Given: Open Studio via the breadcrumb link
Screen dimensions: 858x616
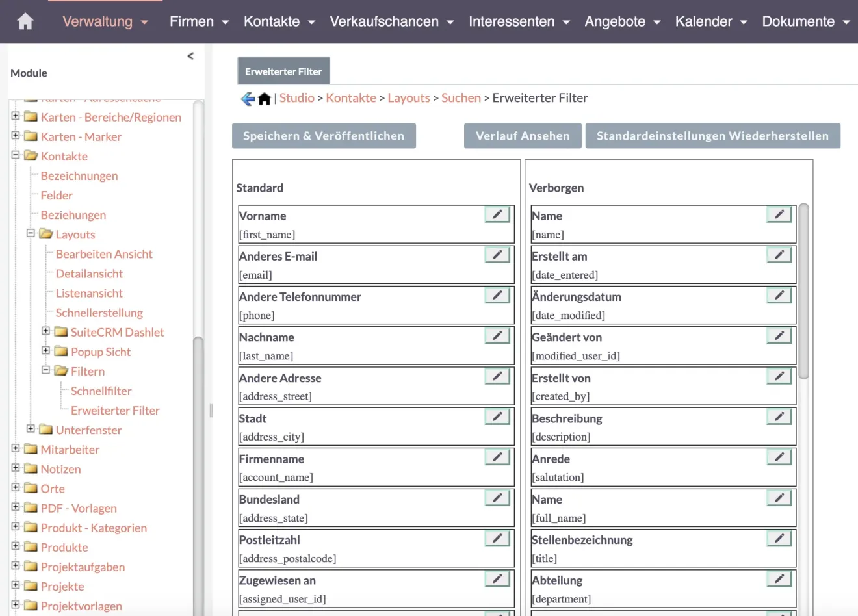Looking at the screenshot, I should [x=296, y=98].
